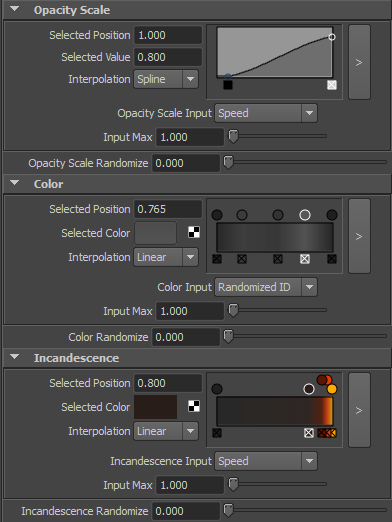Delete selected Incandescence ramp marker X box
392x522 pixels.
[x=309, y=433]
